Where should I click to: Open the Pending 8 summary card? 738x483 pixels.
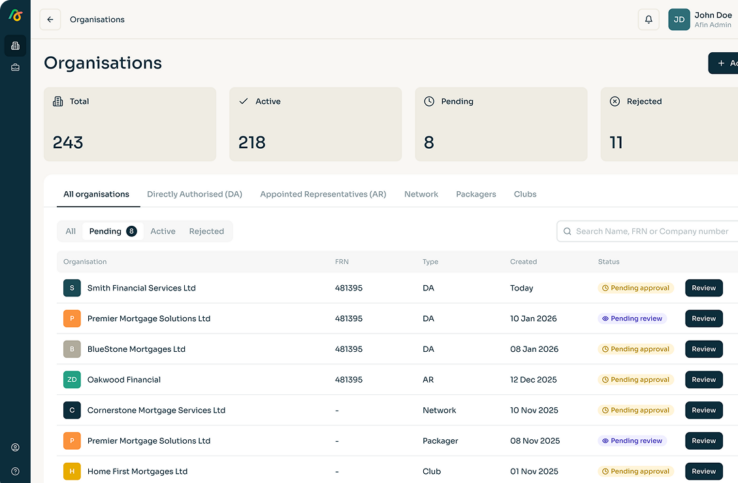pyautogui.click(x=501, y=124)
